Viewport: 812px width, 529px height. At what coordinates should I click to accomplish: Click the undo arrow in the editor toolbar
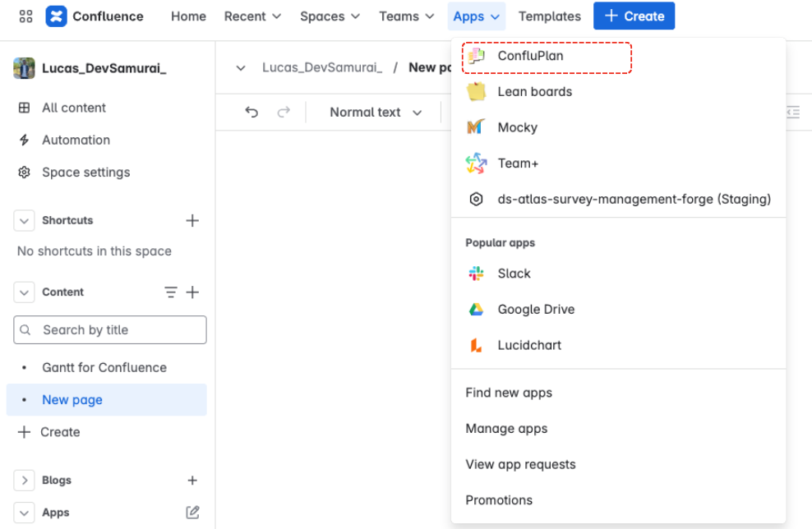click(251, 112)
